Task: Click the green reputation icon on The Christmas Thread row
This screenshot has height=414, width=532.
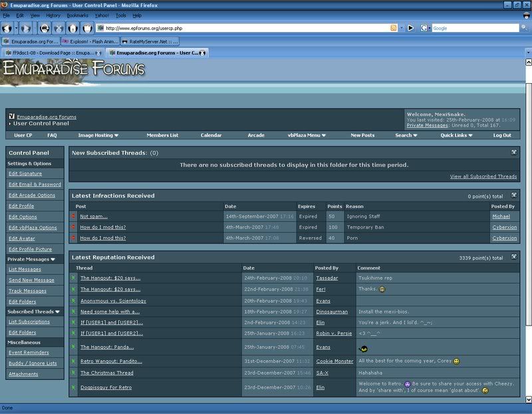Action: point(73,373)
